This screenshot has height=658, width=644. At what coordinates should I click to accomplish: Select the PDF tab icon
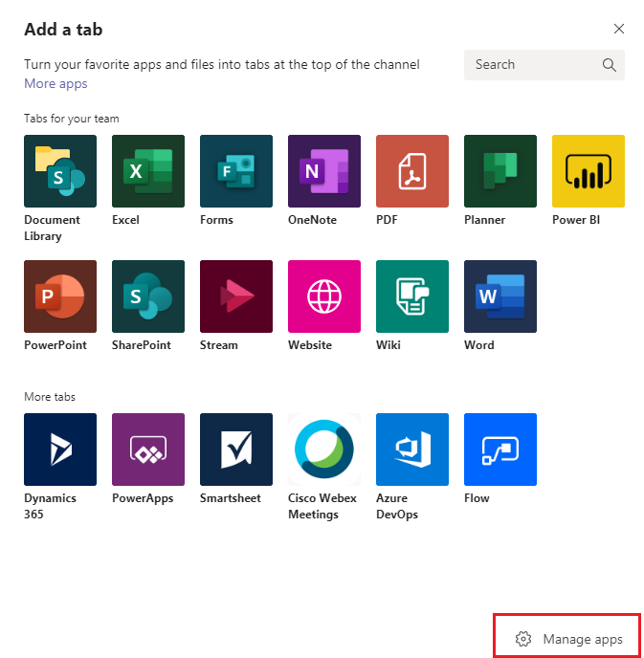click(412, 171)
